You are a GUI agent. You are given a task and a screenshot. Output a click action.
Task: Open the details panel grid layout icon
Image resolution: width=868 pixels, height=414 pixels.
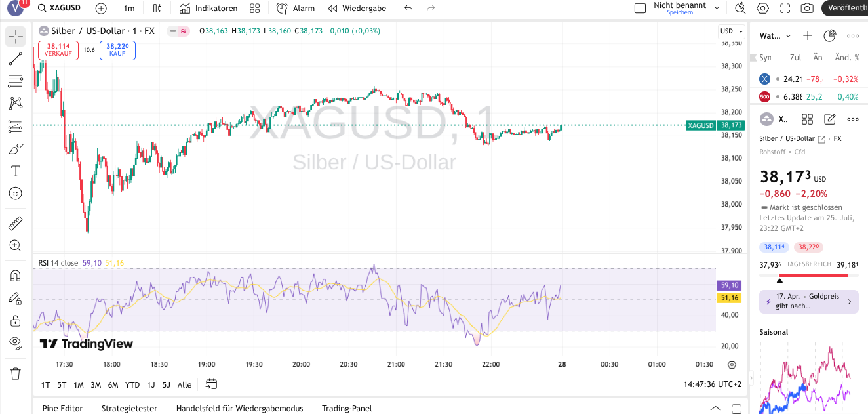click(808, 119)
